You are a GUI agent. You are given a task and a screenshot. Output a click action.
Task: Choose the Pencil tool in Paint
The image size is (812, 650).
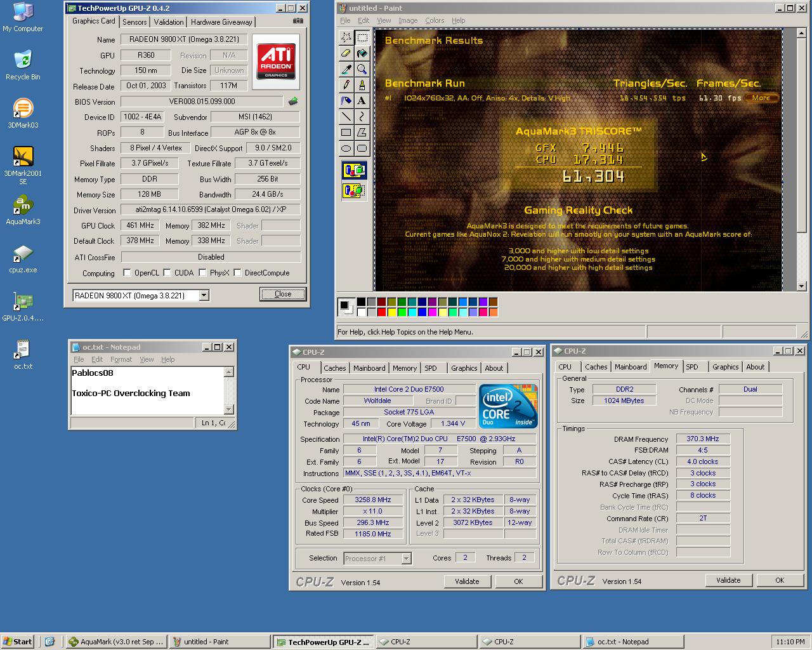click(346, 85)
